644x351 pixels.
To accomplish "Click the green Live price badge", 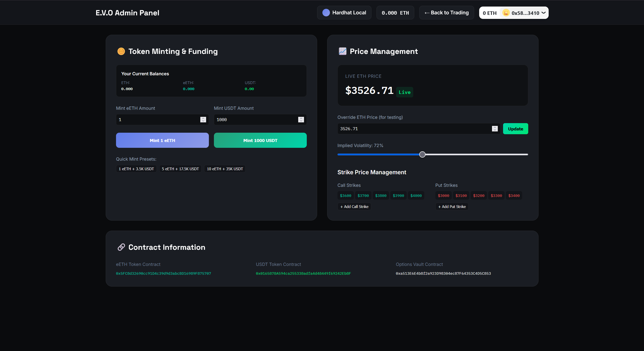I will (x=404, y=92).
